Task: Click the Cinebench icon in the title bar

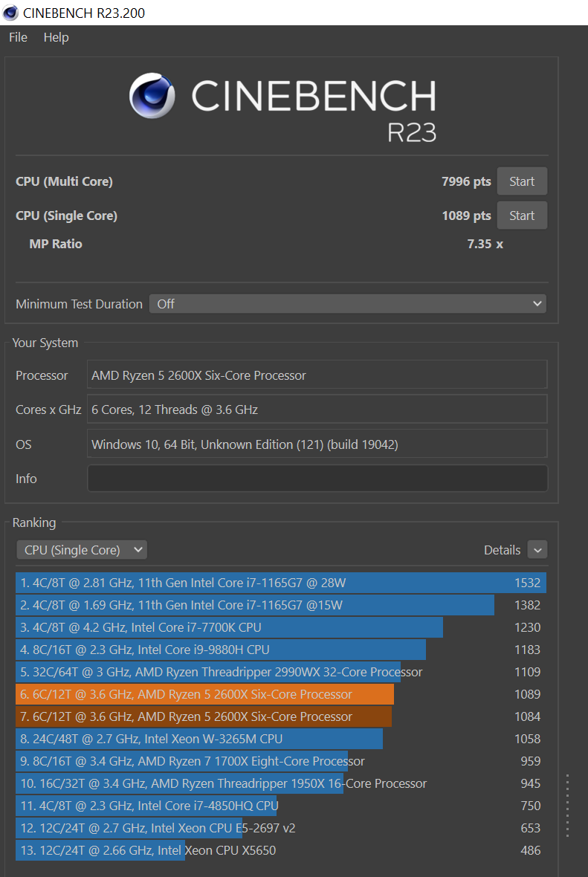Action: [x=11, y=13]
